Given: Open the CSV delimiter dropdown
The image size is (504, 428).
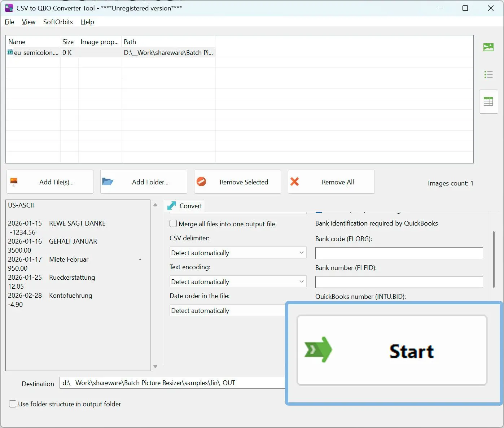Looking at the screenshot, I should pyautogui.click(x=238, y=253).
